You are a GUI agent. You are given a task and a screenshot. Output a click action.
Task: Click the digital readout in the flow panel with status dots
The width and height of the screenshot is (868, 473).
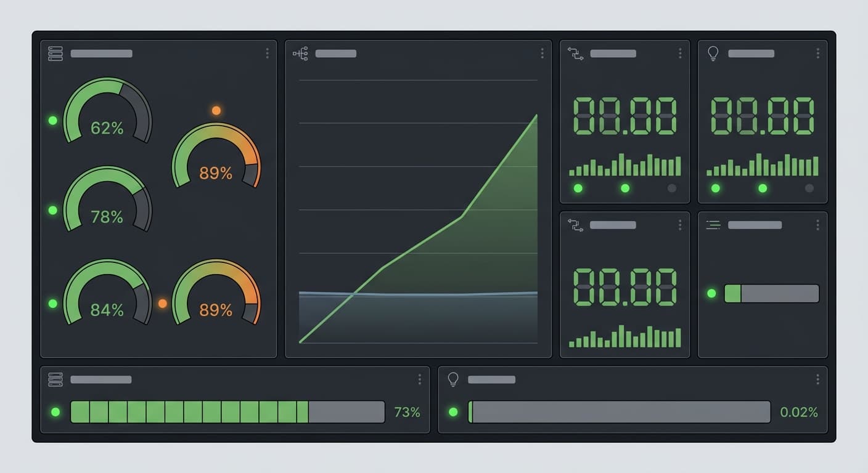(x=625, y=116)
